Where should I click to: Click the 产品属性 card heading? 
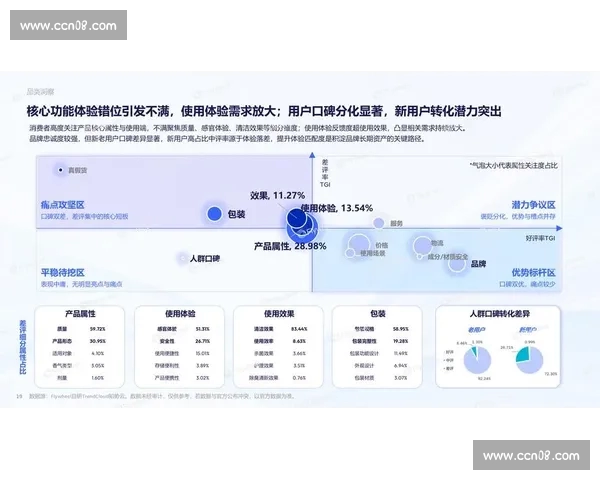(x=80, y=314)
